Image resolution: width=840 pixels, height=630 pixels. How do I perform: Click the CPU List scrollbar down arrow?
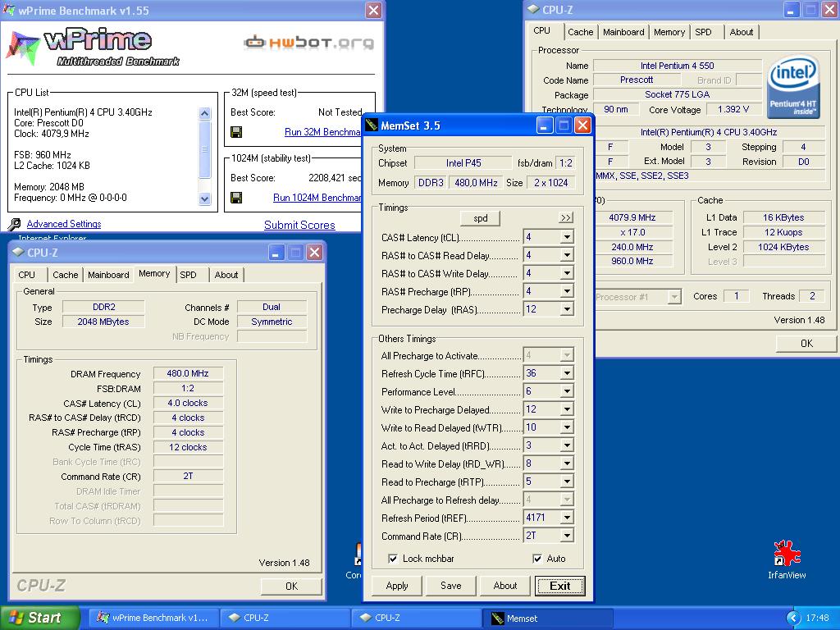pyautogui.click(x=204, y=199)
